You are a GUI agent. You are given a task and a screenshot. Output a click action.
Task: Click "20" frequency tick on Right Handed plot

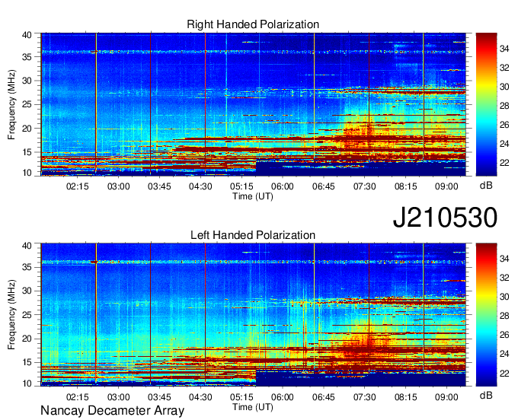coord(27,129)
